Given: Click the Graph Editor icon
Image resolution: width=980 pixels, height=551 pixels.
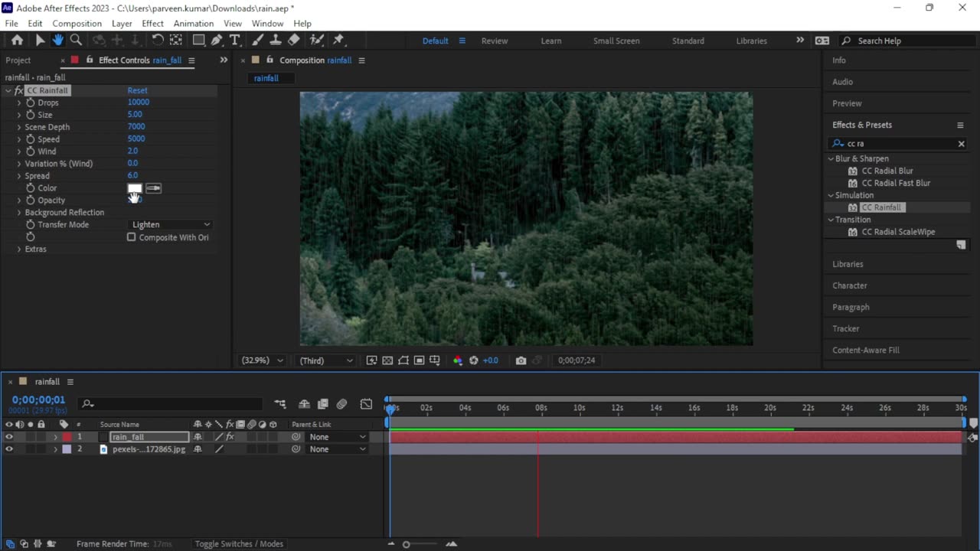Looking at the screenshot, I should (x=367, y=404).
